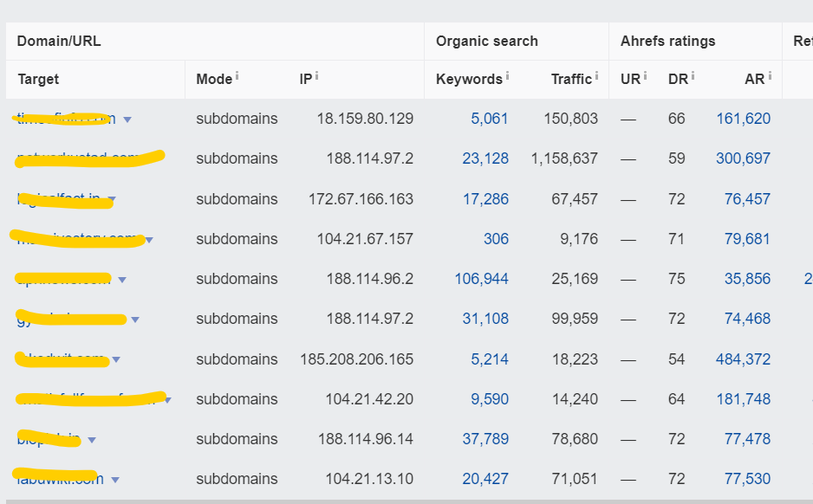Viewport: 813px width, 504px height.
Task: Open the 484,372 Ahrefs rank link
Action: [x=744, y=359]
